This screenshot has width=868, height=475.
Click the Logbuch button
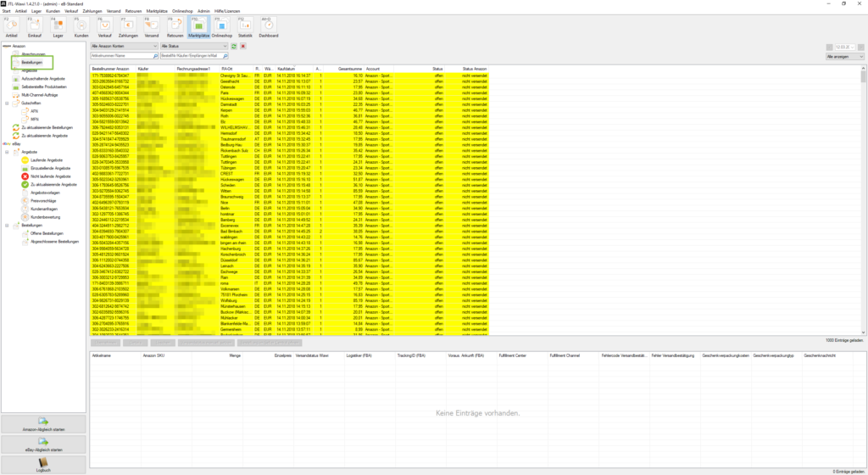42,464
